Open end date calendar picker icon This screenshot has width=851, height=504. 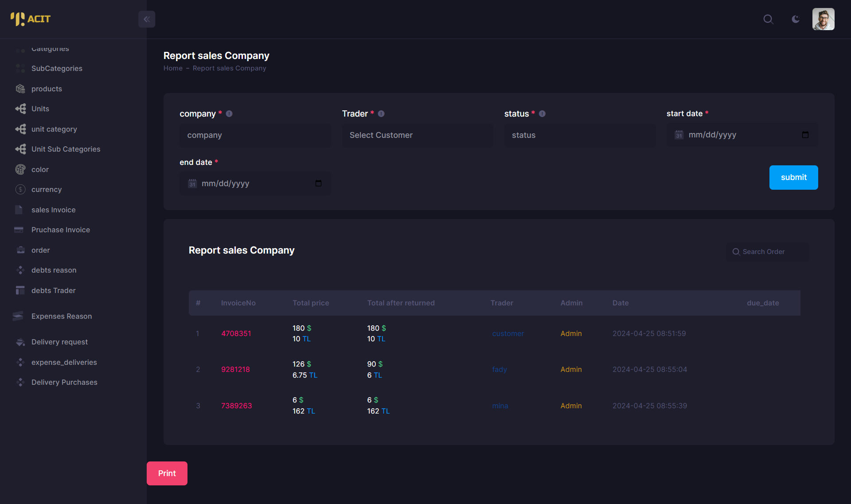318,184
